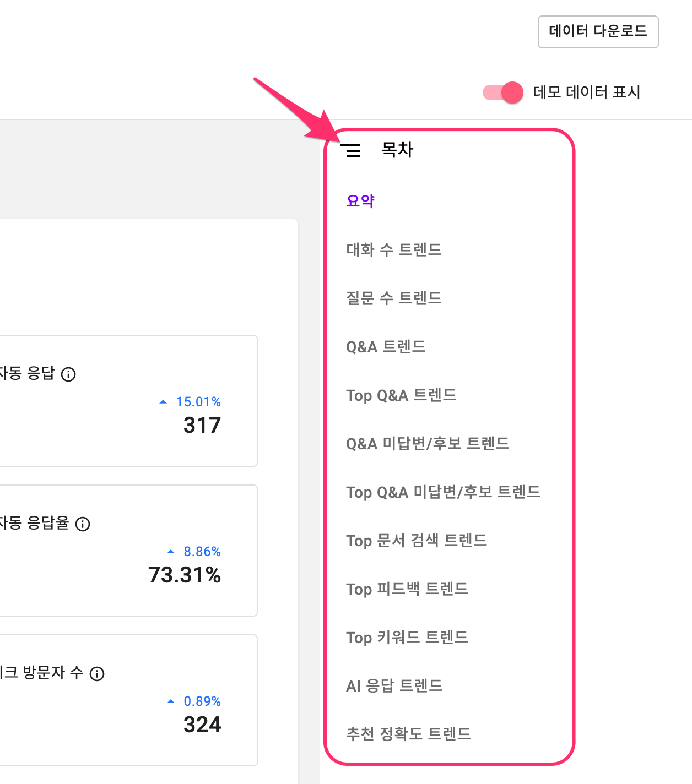Select 요약 in the table of contents

pyautogui.click(x=360, y=201)
